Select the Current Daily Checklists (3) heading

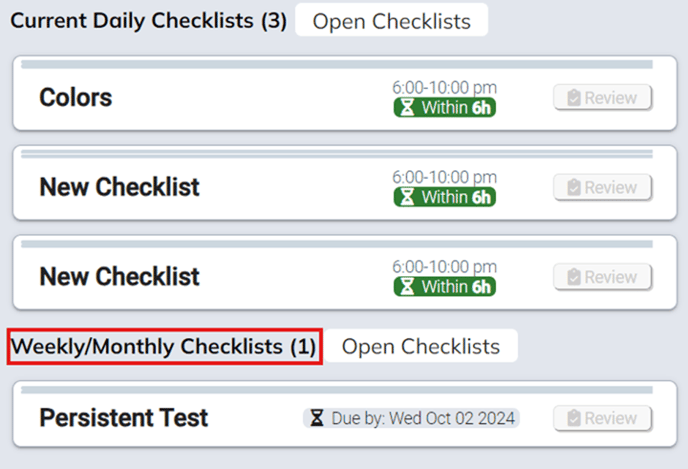click(x=149, y=21)
